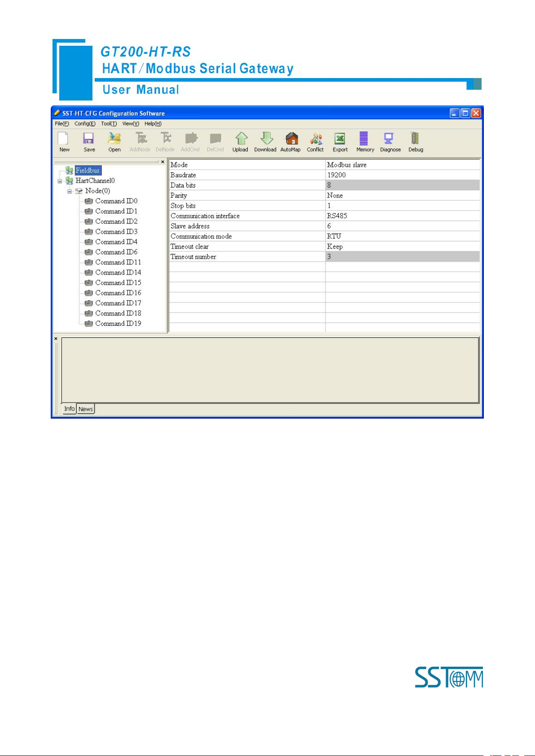Collapse the HartChannel0 tree branch

pos(60,181)
